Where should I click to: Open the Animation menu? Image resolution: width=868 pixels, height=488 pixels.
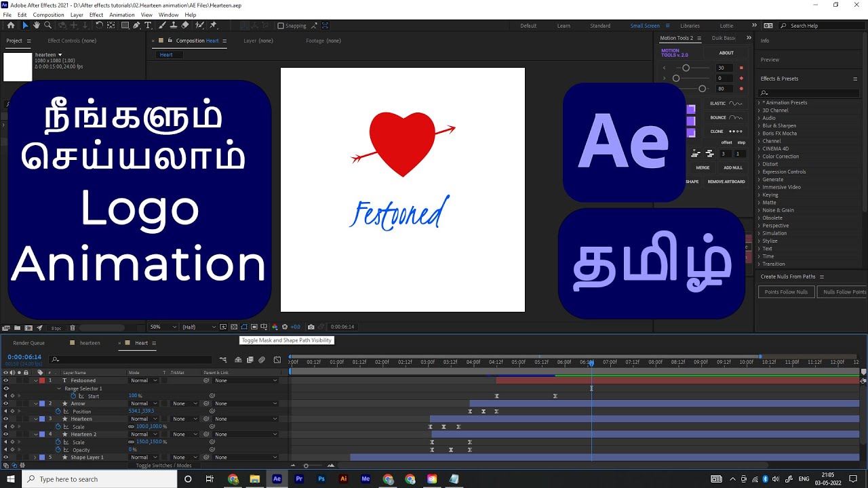click(122, 15)
